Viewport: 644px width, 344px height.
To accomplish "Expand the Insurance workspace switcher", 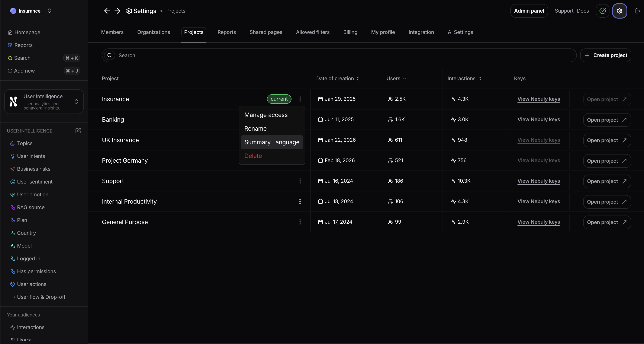I will [49, 11].
